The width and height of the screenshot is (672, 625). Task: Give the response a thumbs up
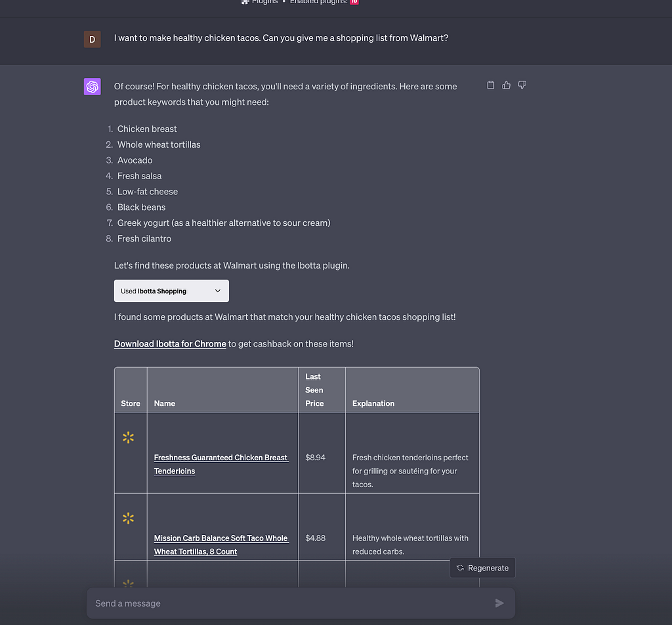point(506,85)
